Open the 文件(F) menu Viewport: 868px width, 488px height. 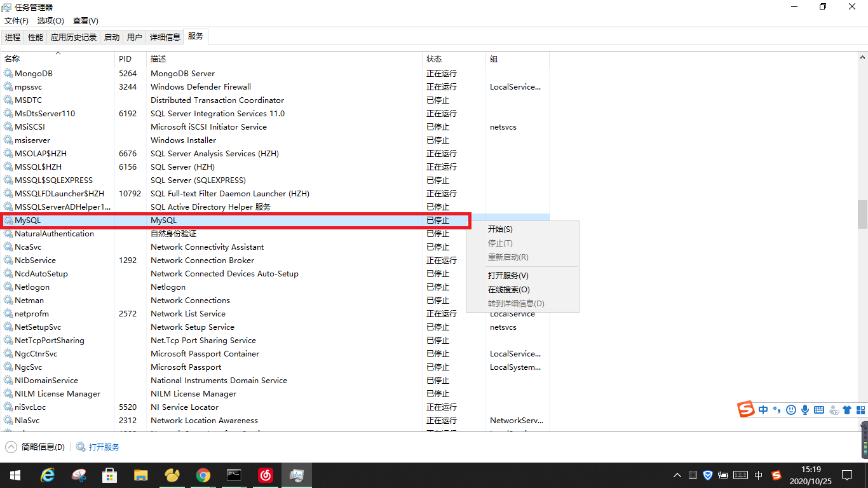coord(16,20)
